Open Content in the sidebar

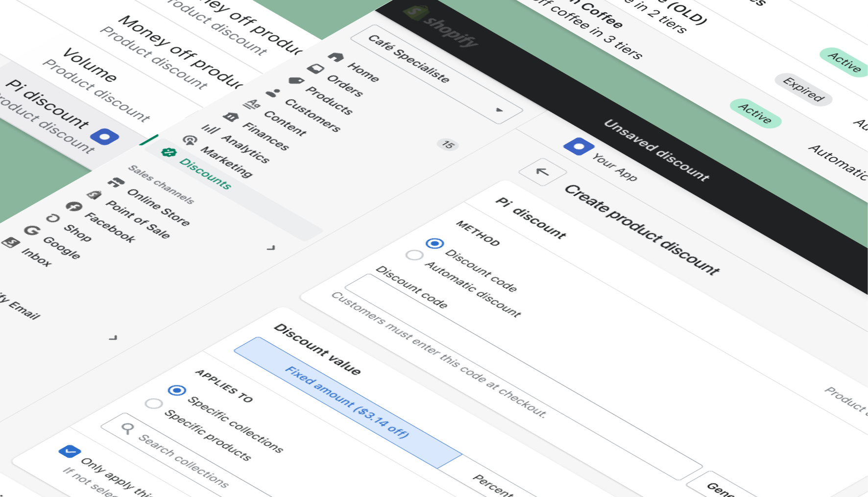(285, 122)
